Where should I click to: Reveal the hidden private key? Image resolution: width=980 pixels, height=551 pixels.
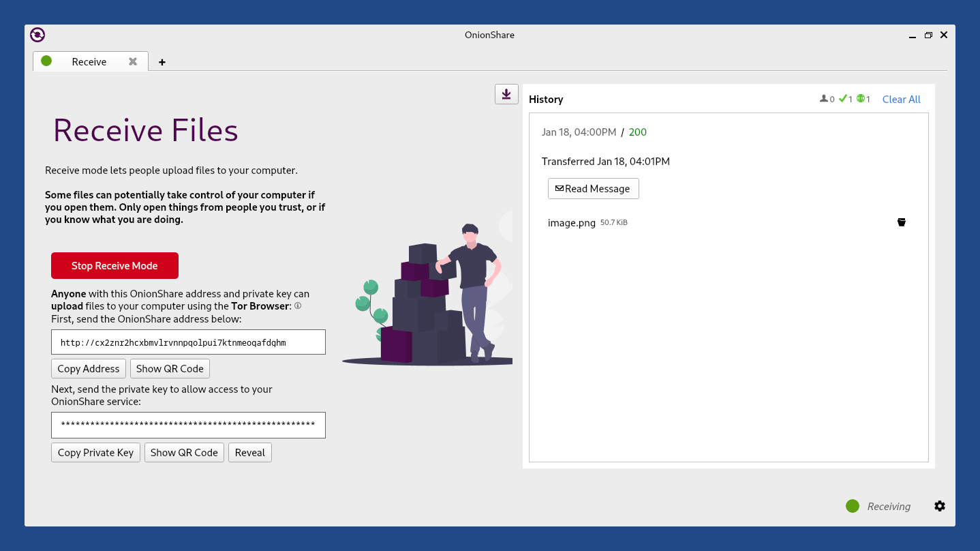tap(250, 452)
